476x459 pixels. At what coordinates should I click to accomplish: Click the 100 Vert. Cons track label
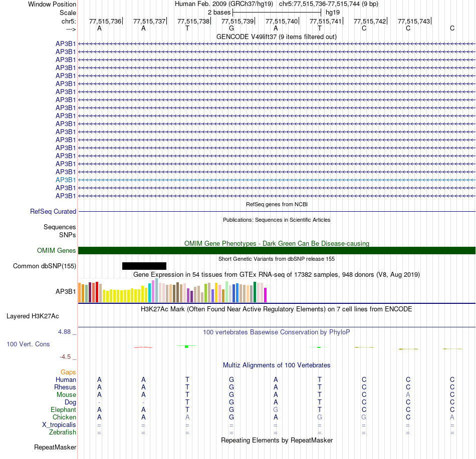tap(28, 344)
